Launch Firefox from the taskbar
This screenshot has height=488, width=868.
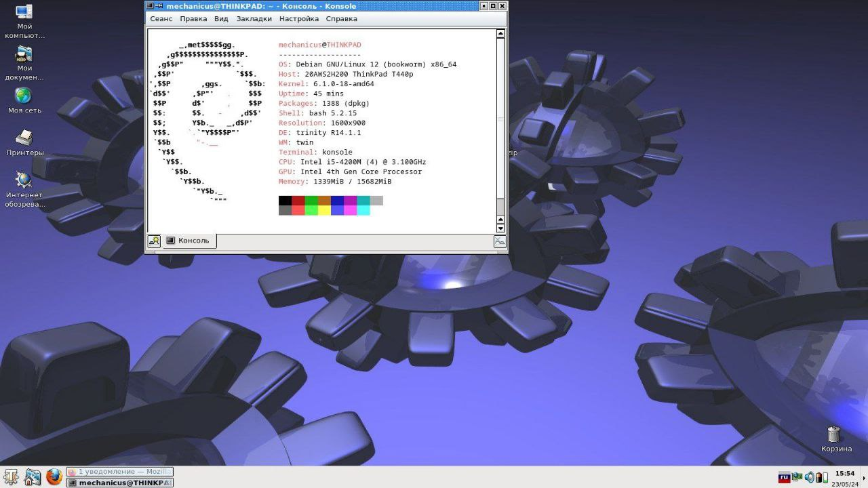pos(54,477)
